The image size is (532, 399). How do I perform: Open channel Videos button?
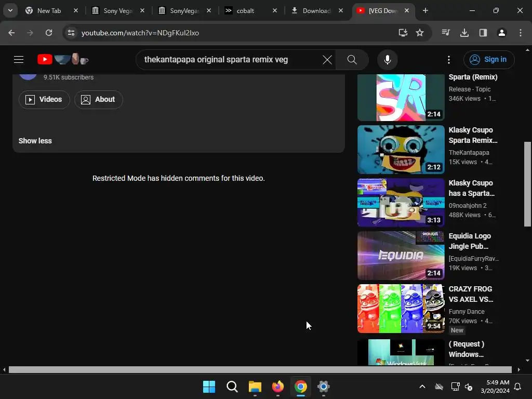[45, 99]
